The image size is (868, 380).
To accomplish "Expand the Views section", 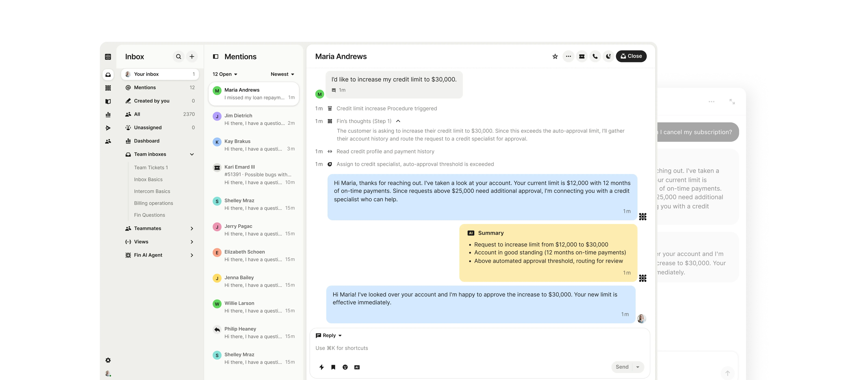I will click(192, 242).
